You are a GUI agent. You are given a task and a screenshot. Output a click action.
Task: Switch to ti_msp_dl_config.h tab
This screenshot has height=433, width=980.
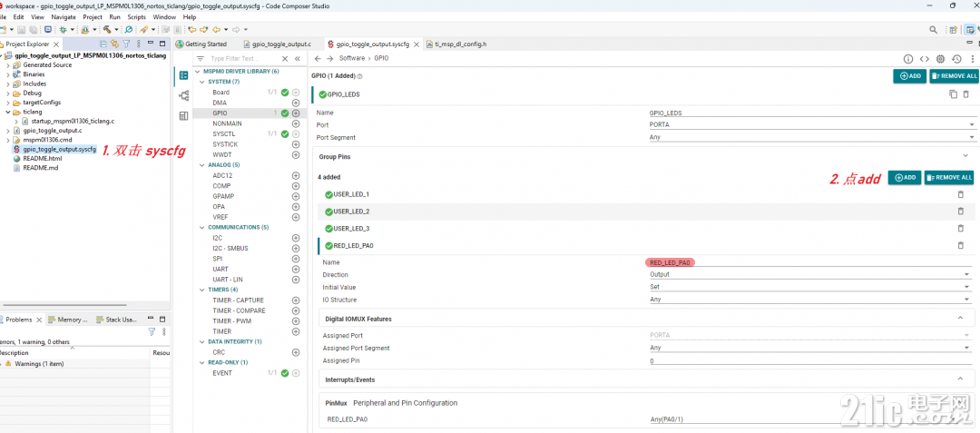(456, 44)
